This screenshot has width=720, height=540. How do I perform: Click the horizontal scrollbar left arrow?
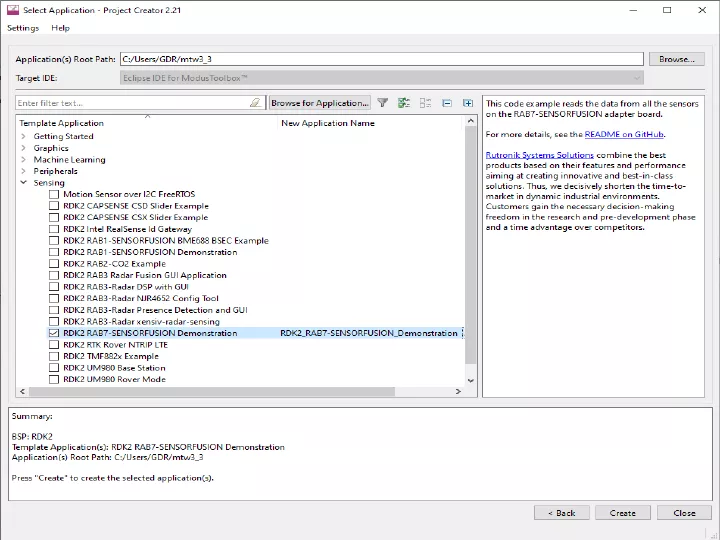point(22,391)
